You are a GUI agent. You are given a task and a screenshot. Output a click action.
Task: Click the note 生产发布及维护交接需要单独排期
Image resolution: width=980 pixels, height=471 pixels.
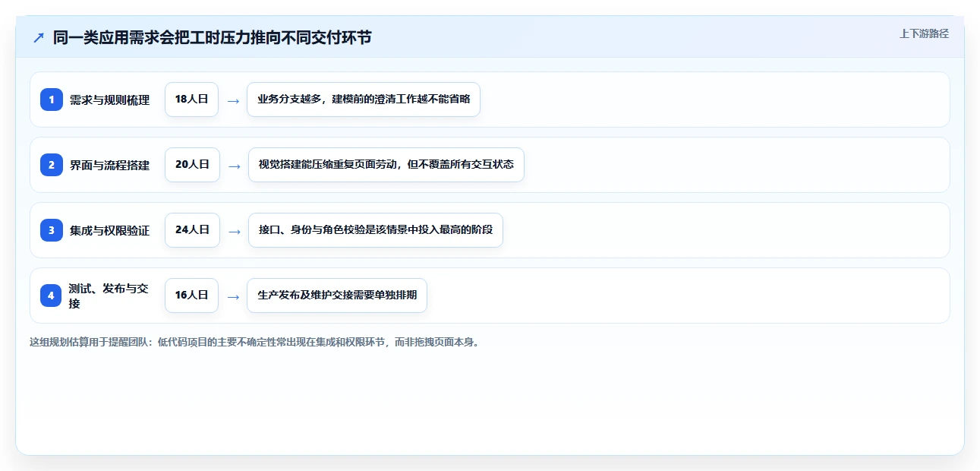(x=337, y=296)
